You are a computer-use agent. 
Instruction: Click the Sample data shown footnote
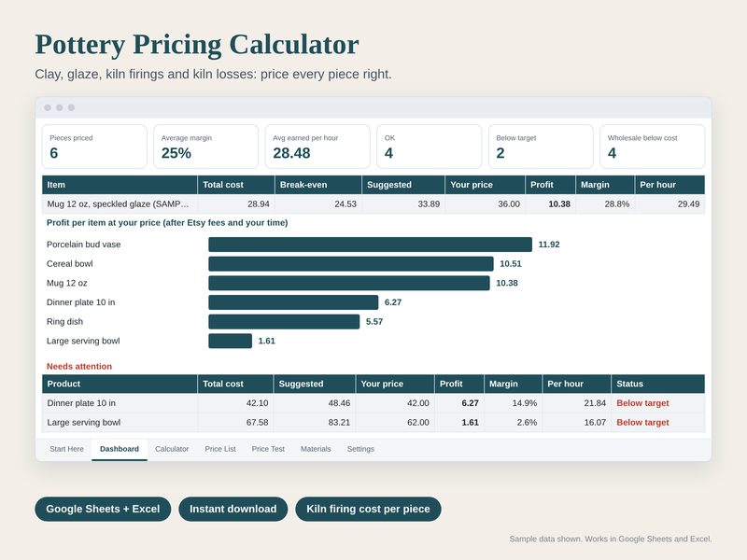(x=611, y=539)
